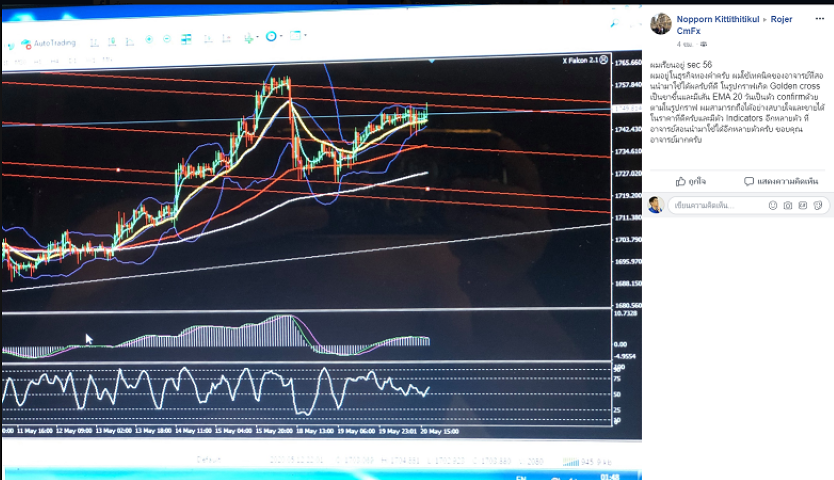Expand the indicators list dropdown arrow

[x=257, y=37]
